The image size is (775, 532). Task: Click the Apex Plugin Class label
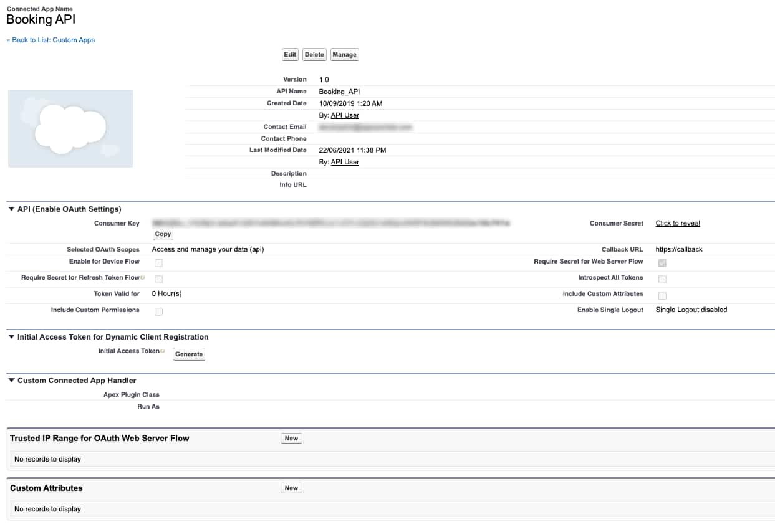pyautogui.click(x=132, y=394)
